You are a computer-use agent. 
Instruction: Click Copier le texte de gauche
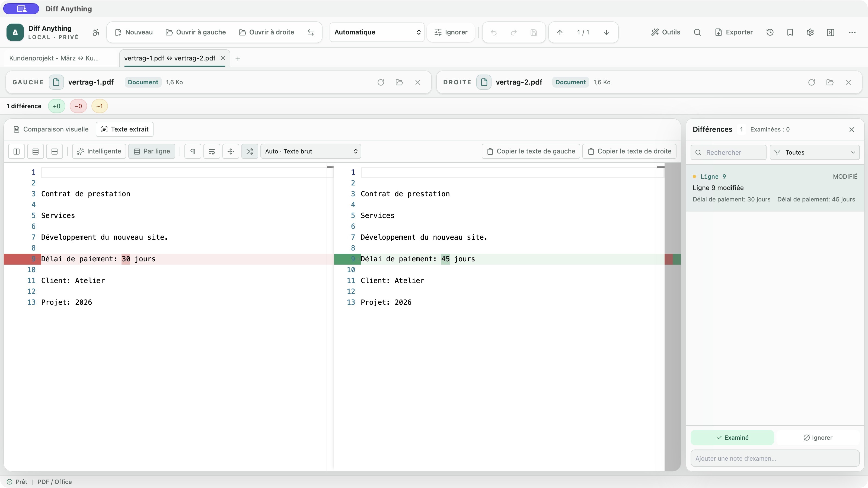pyautogui.click(x=531, y=152)
